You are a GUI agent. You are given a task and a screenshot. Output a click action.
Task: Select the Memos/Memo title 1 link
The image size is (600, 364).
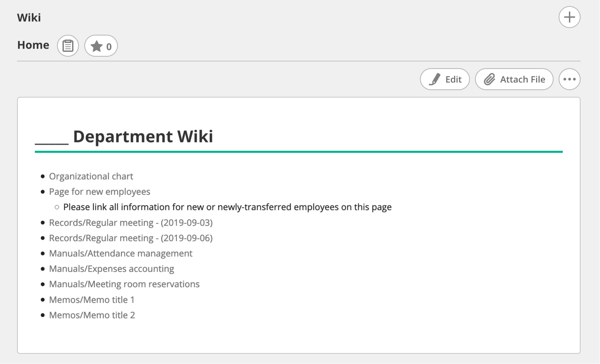92,300
